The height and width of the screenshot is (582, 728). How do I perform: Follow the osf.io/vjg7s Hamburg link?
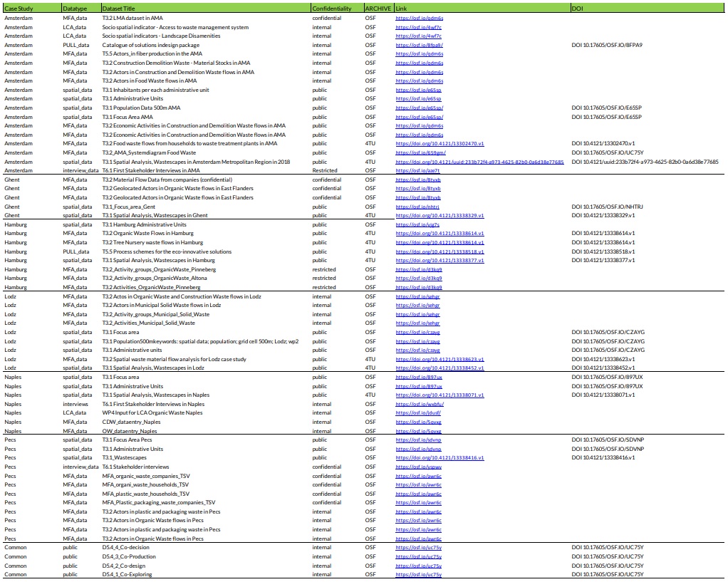[x=417, y=225]
